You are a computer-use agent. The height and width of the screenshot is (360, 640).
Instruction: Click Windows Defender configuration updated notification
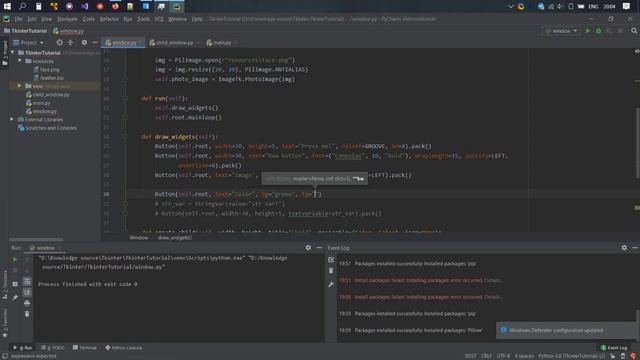(567, 330)
